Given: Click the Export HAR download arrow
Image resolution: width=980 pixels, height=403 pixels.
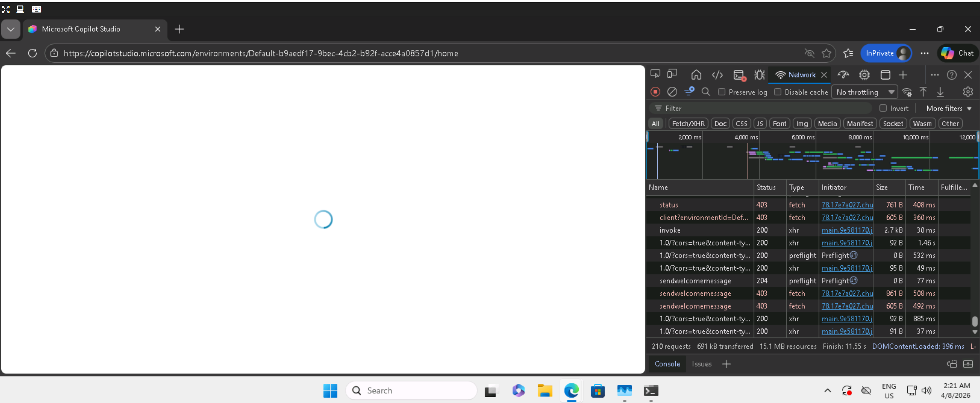Looking at the screenshot, I should pos(940,92).
